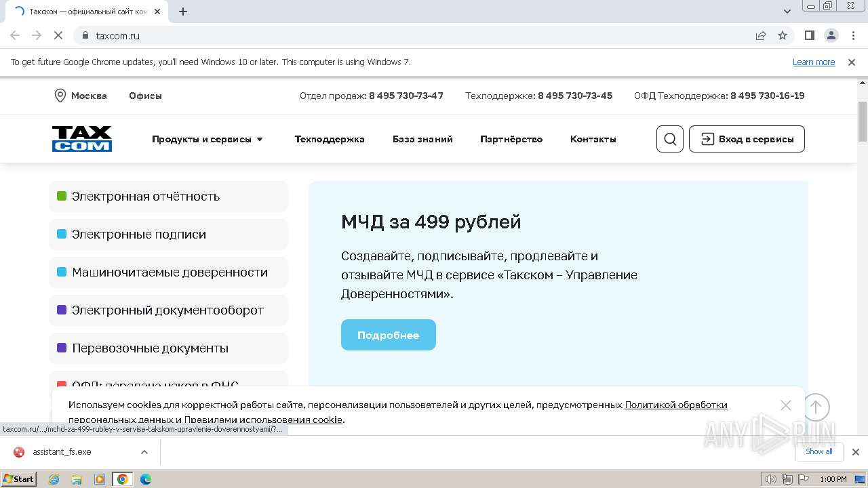Click МЧД за 499 рублей heading
This screenshot has width=868, height=488.
point(431,222)
